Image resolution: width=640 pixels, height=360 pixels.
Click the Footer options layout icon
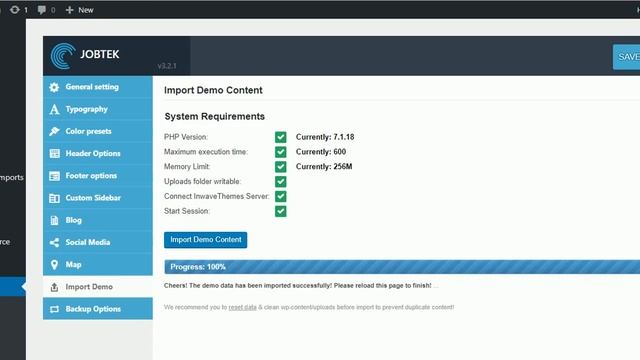[54, 176]
